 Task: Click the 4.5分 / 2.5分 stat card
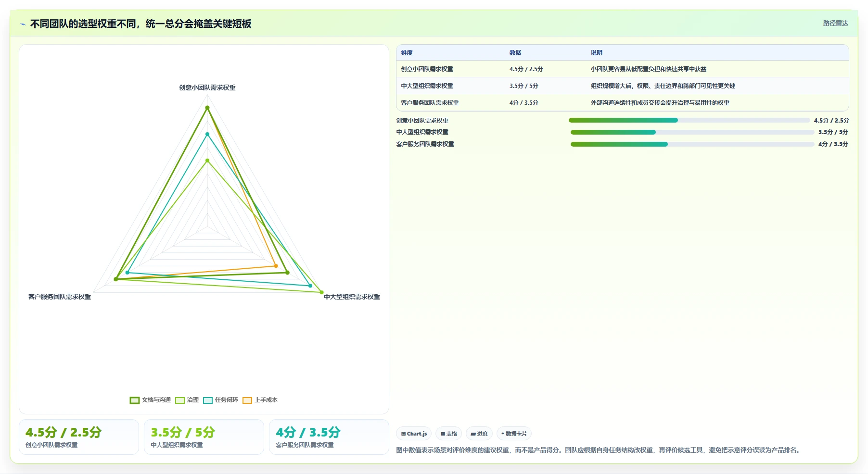[79, 437]
